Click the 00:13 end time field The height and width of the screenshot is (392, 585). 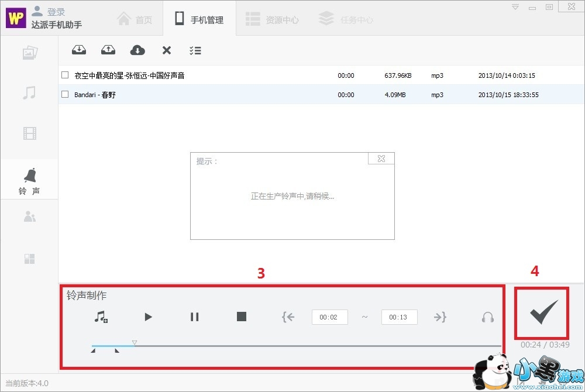click(x=399, y=317)
